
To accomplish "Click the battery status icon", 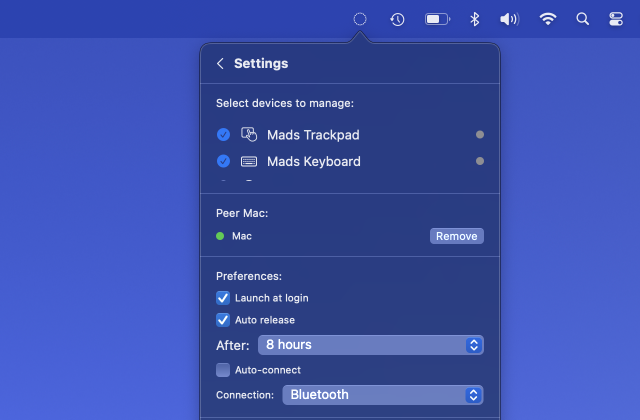I will tap(437, 19).
